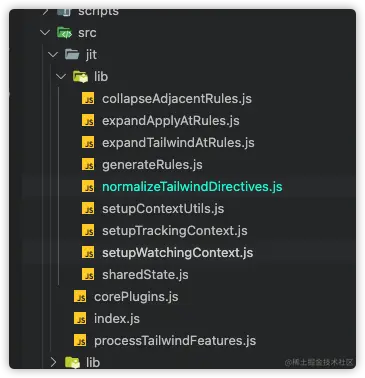Collapse the src folder chevron
The width and height of the screenshot is (365, 378).
45,32
